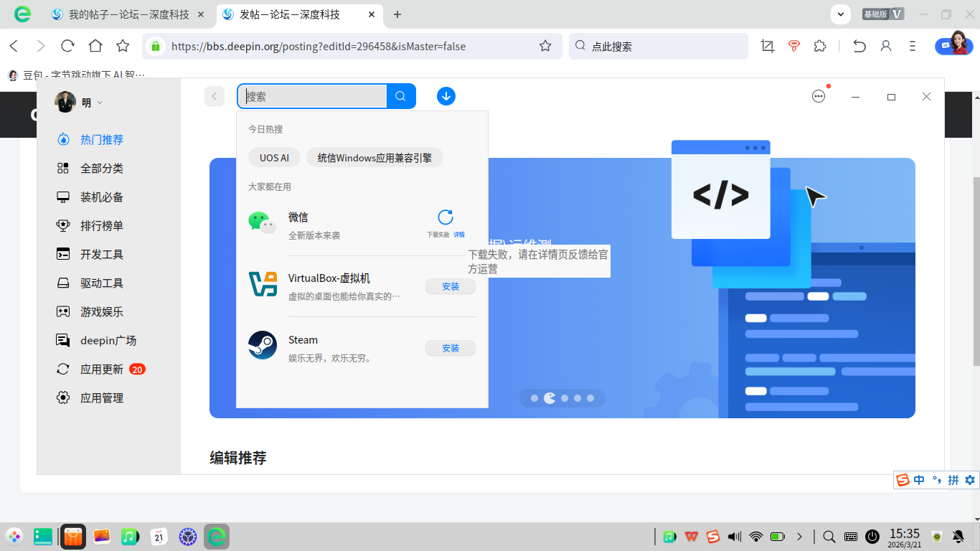Open a new browser tab
This screenshot has width=980, height=551.
click(397, 14)
